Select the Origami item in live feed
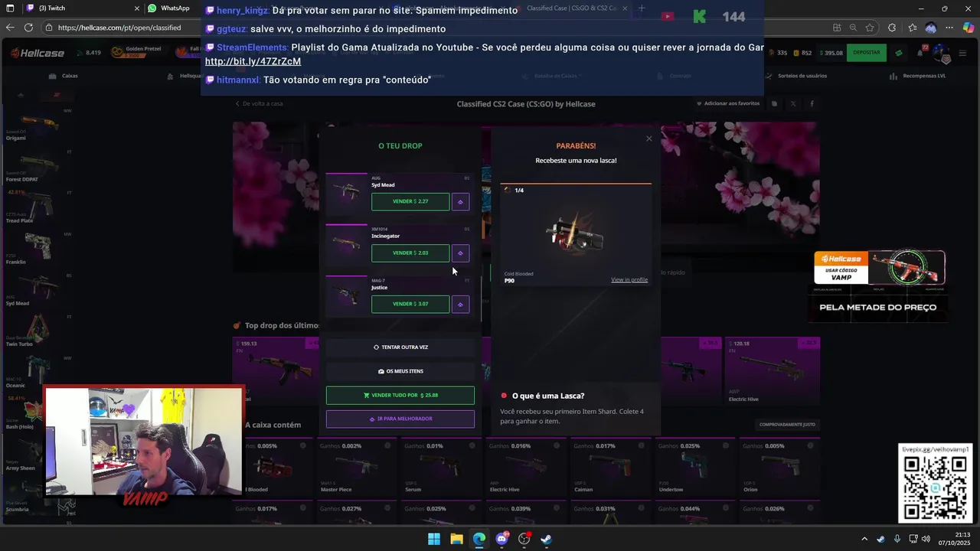Viewport: 980px width, 551px height. pos(38,126)
